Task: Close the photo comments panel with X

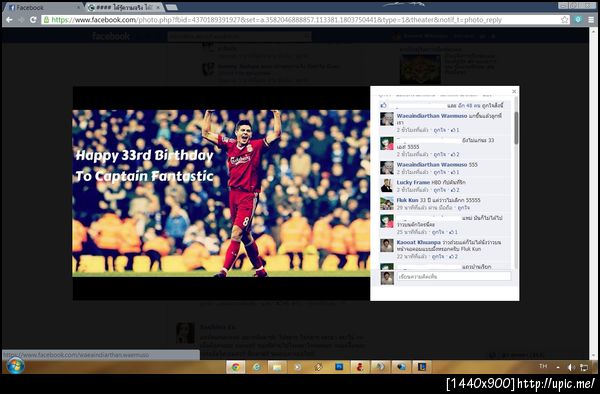Action: (514, 91)
